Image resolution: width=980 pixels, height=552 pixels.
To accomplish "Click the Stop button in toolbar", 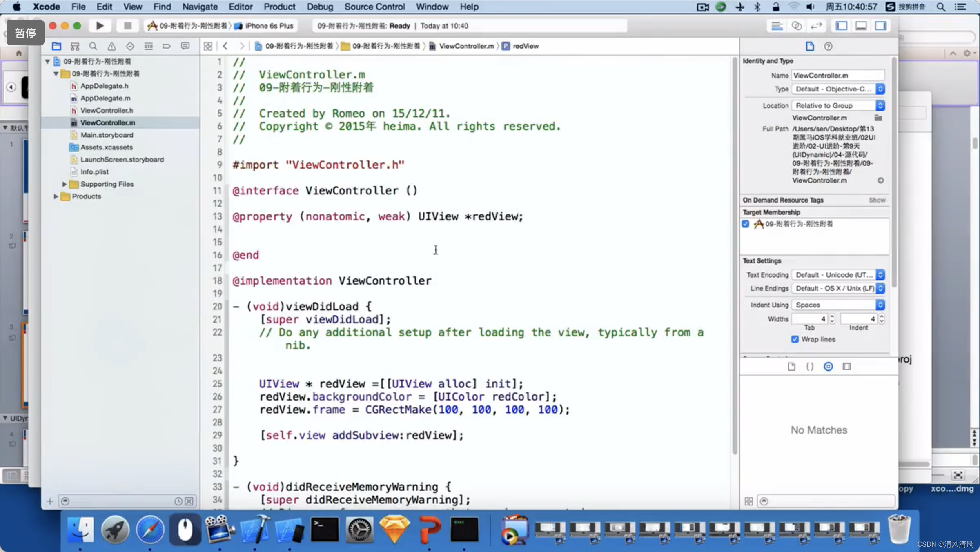I will click(x=127, y=26).
